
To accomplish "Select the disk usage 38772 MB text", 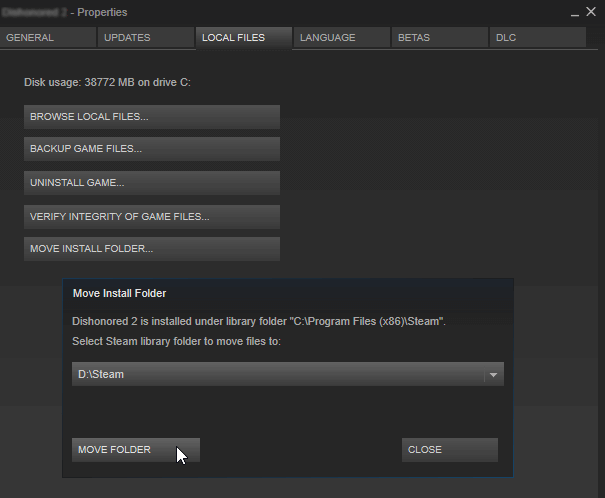I will pyautogui.click(x=107, y=83).
